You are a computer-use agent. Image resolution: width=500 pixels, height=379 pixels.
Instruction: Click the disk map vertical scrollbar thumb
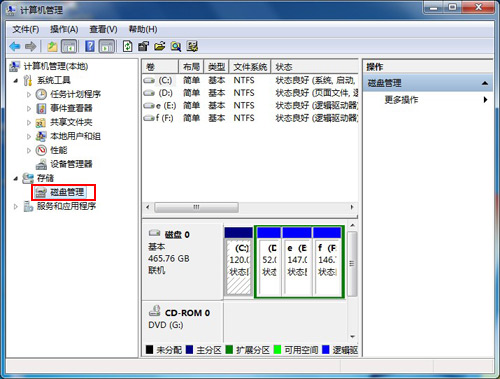352,264
